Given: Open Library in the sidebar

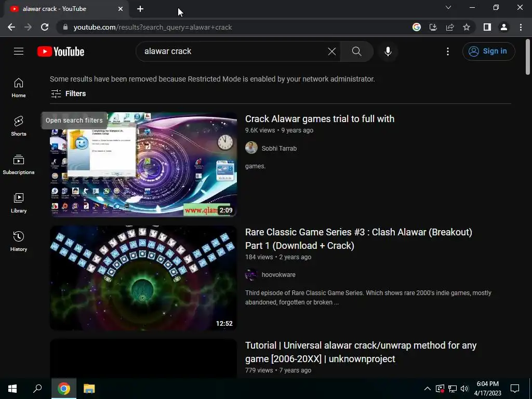Looking at the screenshot, I should 19,203.
